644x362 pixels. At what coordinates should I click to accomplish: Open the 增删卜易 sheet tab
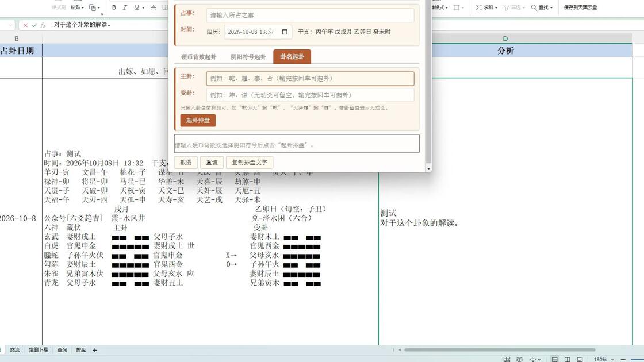coord(38,350)
